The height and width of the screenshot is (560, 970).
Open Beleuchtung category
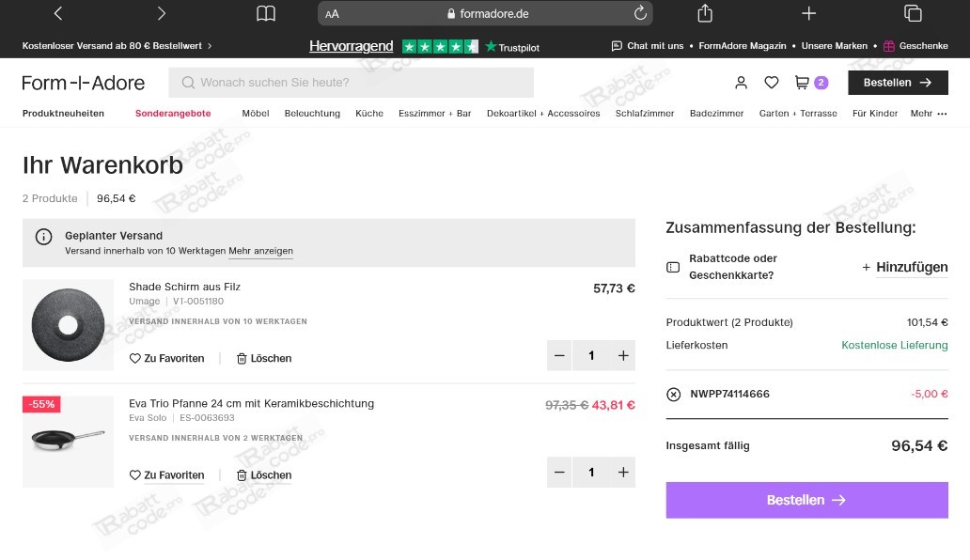click(312, 113)
